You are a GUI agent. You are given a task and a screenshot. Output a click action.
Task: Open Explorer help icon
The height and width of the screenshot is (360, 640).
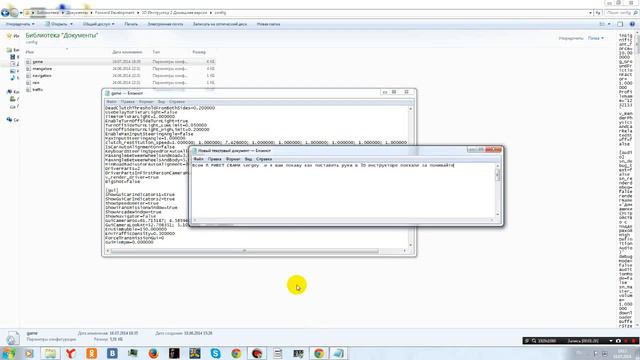[632, 24]
